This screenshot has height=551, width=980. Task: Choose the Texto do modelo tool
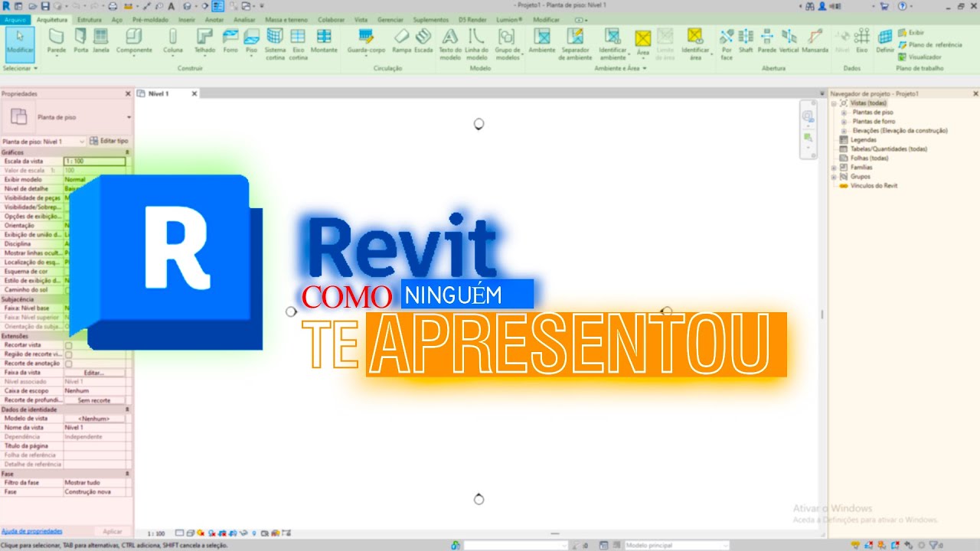(450, 43)
